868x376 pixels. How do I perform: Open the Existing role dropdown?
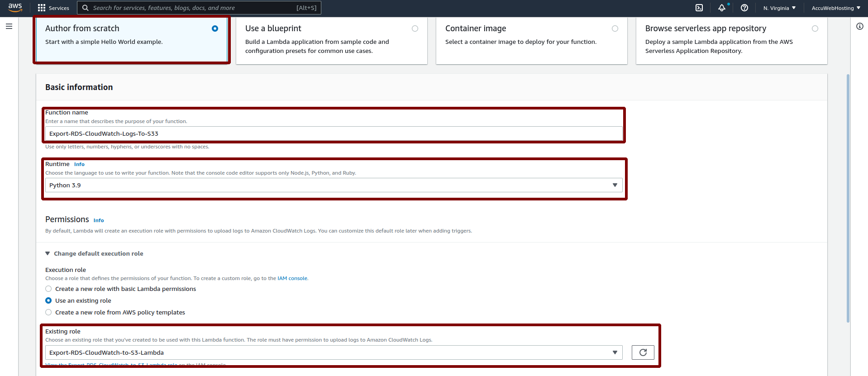click(x=334, y=352)
